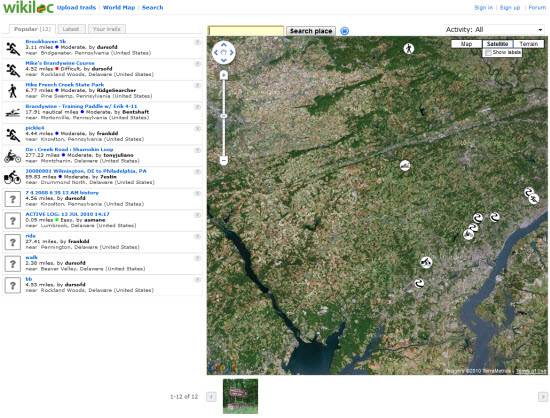Screen dimensions: 550x418
Task: Click author name Bentshaft
Action: [135, 112]
